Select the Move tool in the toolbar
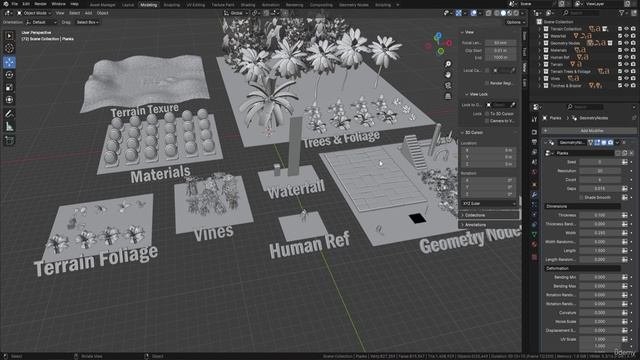Viewport: 640px width, 360px height. [9, 62]
